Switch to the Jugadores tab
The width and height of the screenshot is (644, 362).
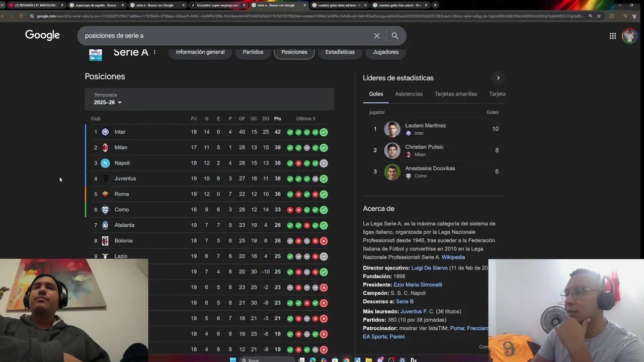(x=386, y=52)
